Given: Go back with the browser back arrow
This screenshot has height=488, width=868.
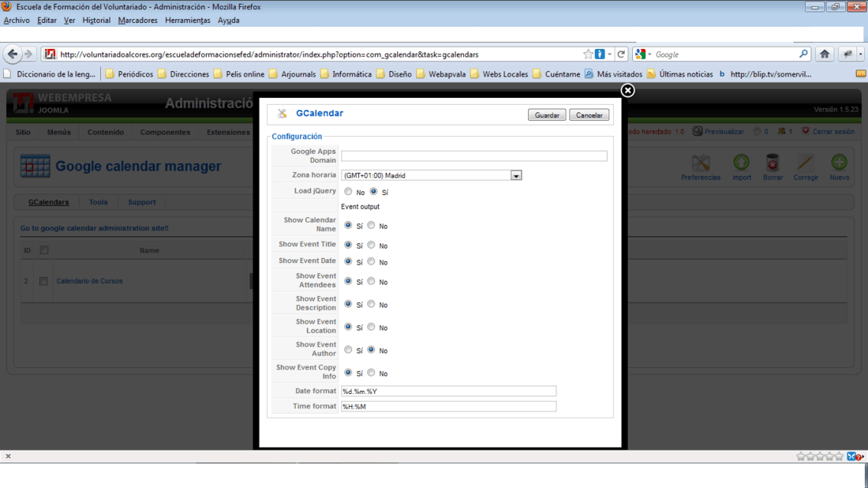Looking at the screenshot, I should coord(12,54).
